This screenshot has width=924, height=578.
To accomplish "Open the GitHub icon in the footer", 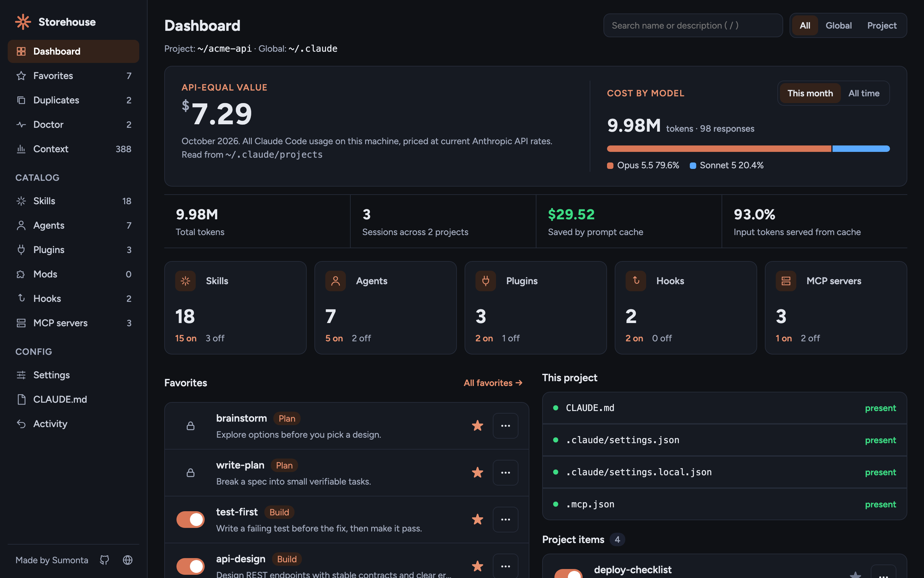I will click(x=104, y=560).
